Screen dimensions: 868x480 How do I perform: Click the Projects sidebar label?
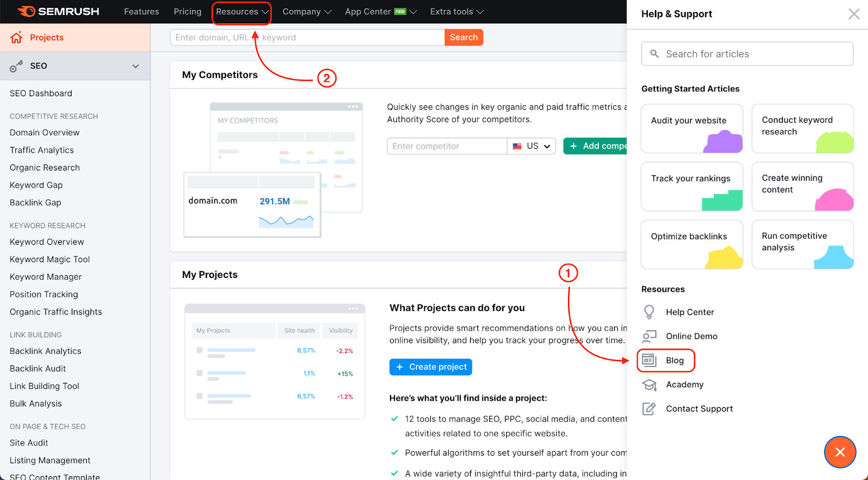tap(47, 37)
